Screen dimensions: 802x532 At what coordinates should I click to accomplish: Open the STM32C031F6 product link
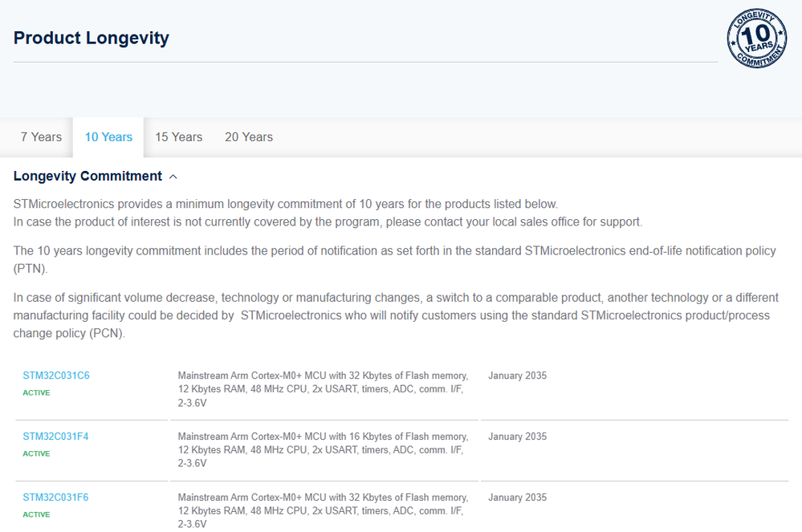click(x=55, y=497)
